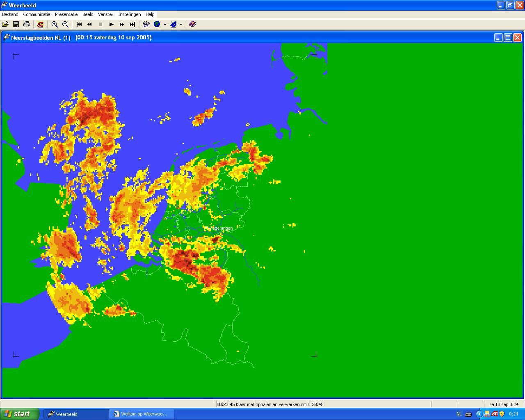The image size is (525, 420).
Task: Maximize the Neerslagbeelden NL child window
Action: tap(508, 38)
